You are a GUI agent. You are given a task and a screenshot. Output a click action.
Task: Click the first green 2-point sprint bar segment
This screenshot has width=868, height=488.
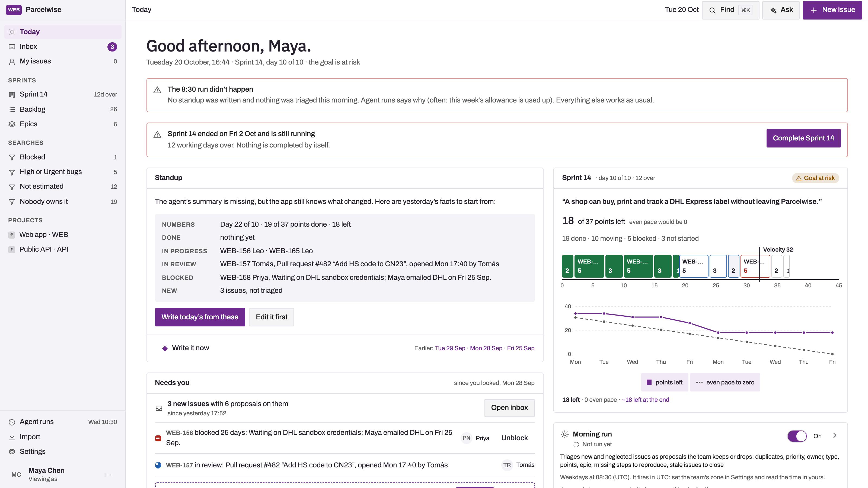click(x=567, y=266)
